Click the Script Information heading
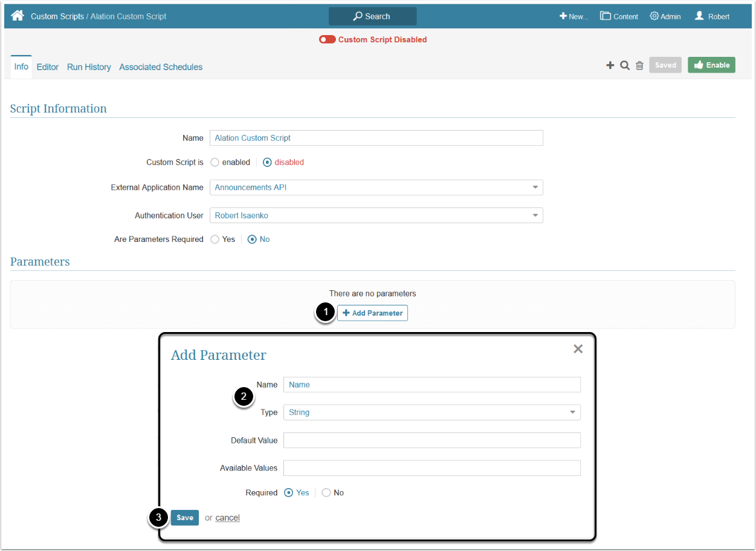 (59, 109)
